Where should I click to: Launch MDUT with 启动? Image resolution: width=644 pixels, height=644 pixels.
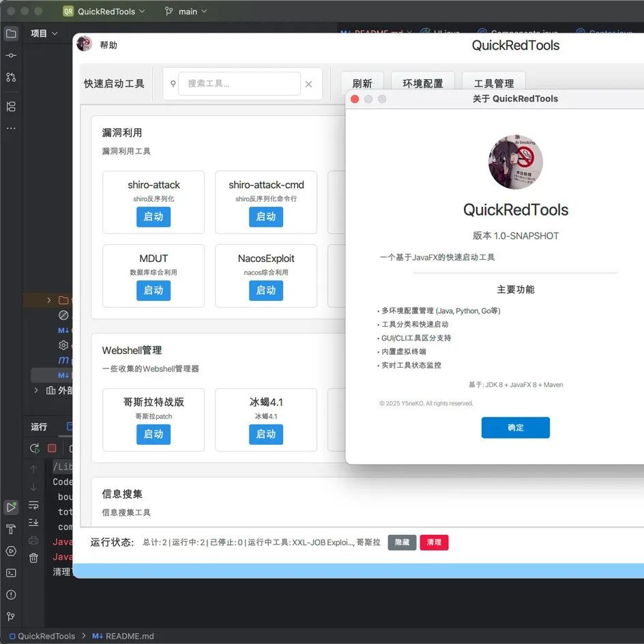153,291
